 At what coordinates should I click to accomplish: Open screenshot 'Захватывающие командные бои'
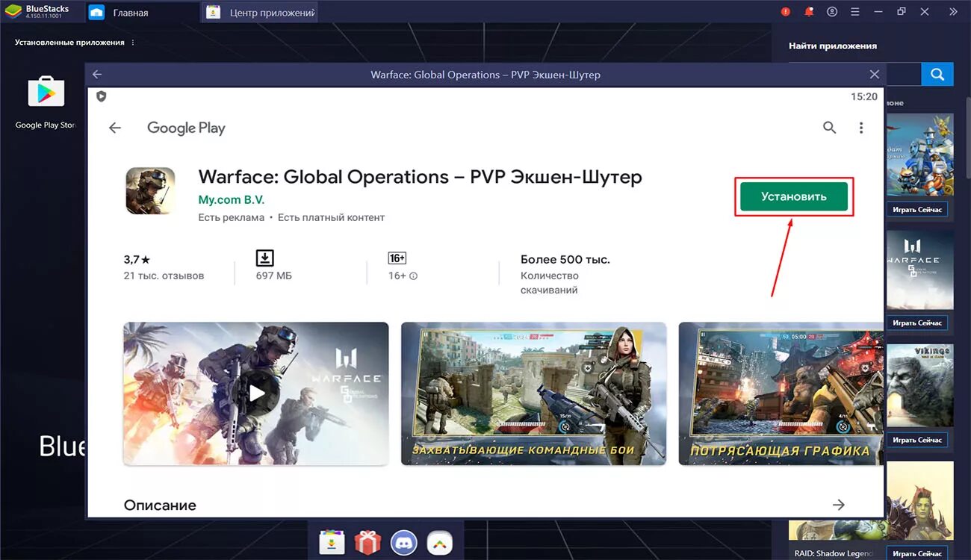533,393
